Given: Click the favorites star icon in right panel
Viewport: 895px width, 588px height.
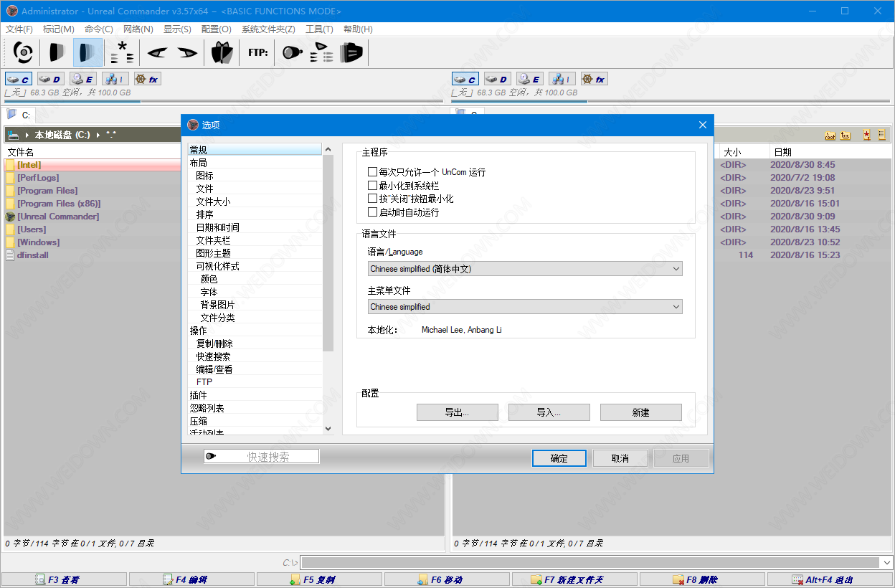Looking at the screenshot, I should [866, 135].
